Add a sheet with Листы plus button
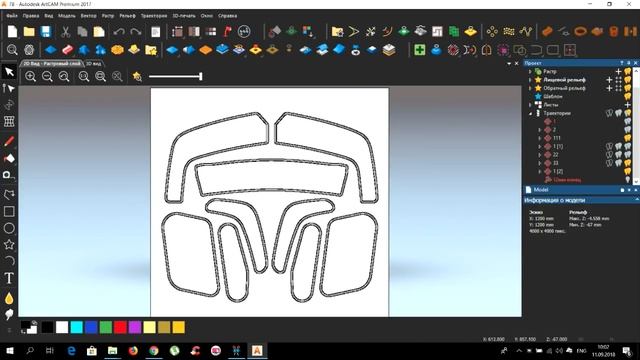This screenshot has width=640, height=360. [x=628, y=105]
